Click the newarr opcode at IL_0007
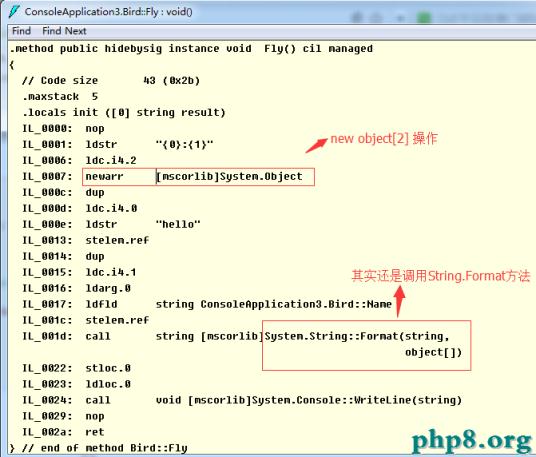Viewport: 536px width, 457px height. [104, 176]
